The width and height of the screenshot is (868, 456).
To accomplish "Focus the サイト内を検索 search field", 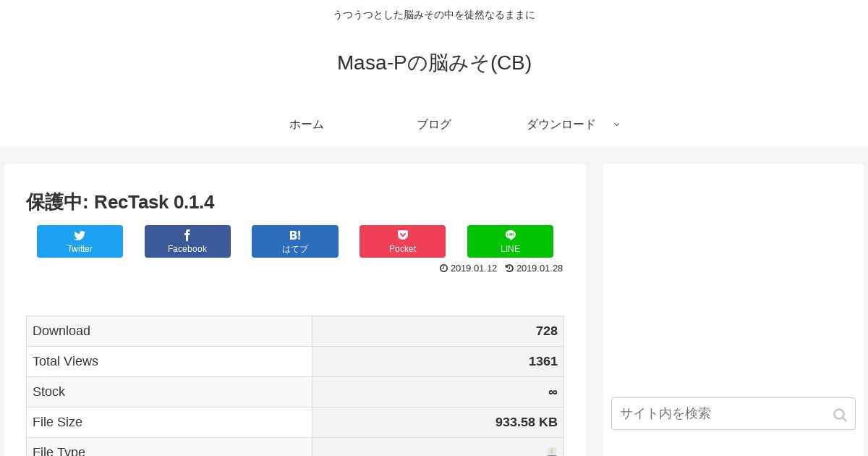I will (733, 413).
